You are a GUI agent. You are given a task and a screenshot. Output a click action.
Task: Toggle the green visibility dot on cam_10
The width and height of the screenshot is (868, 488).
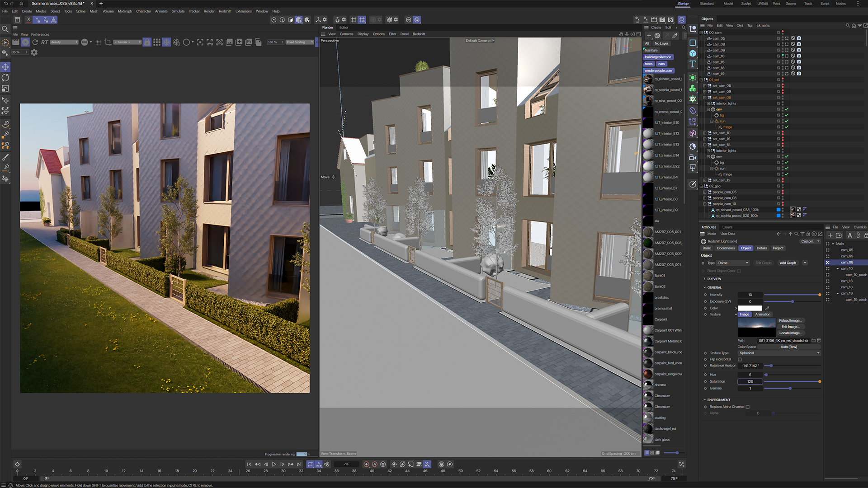pyautogui.click(x=783, y=55)
